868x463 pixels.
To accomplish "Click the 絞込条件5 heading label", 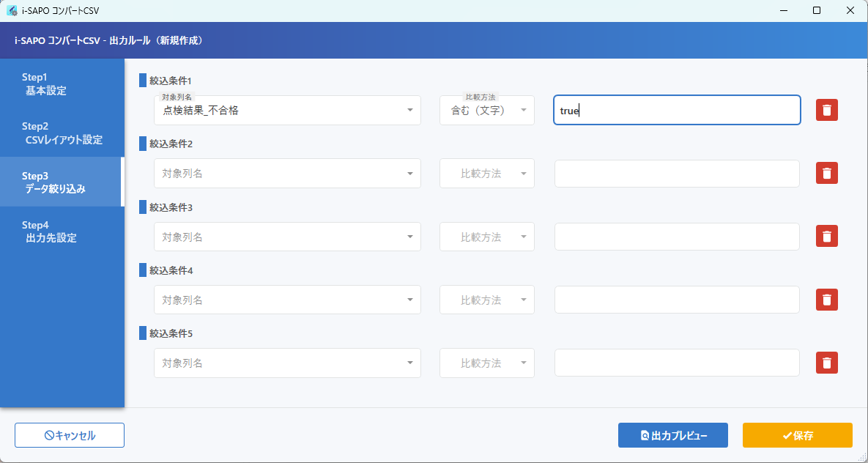I will click(171, 334).
